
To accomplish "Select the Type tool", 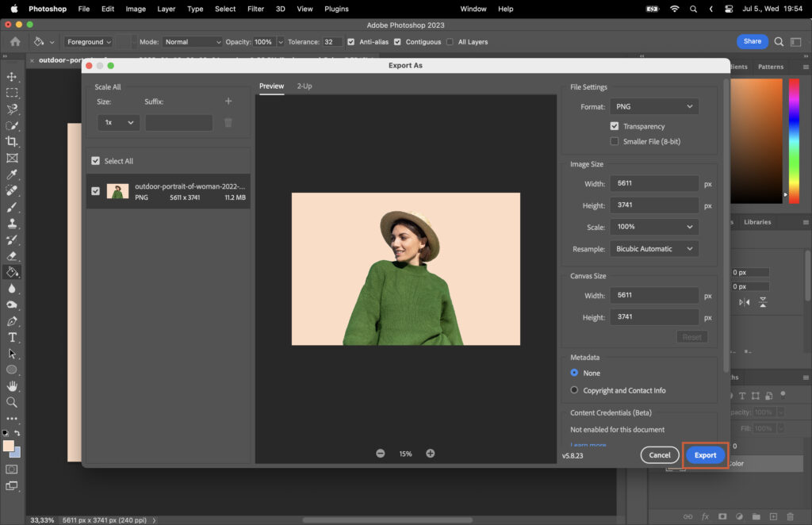I will [11, 336].
